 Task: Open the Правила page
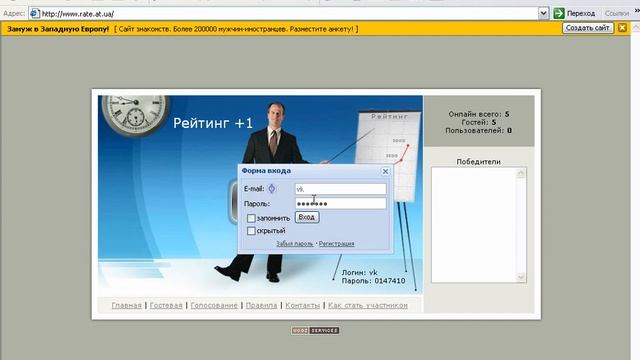(x=261, y=305)
